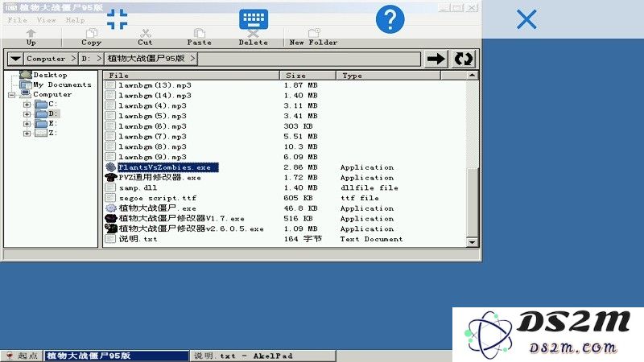Expand the D: drive node
644x362 pixels.
(x=27, y=114)
